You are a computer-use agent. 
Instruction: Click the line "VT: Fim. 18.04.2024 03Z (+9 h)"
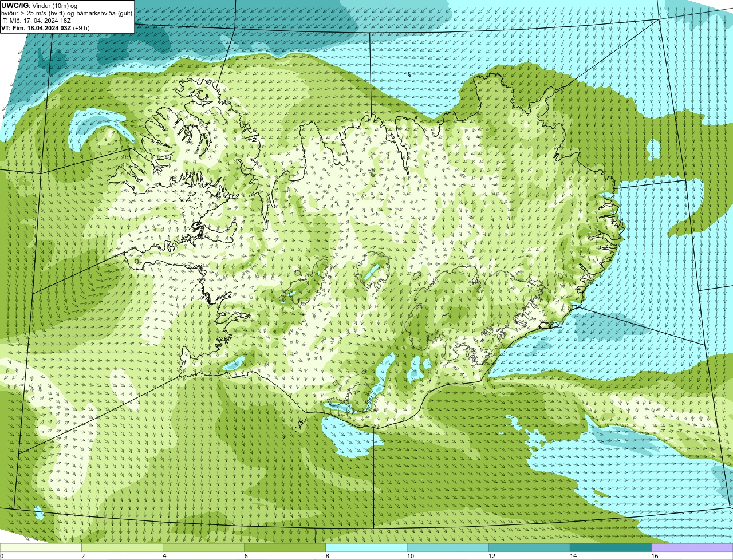[45, 28]
